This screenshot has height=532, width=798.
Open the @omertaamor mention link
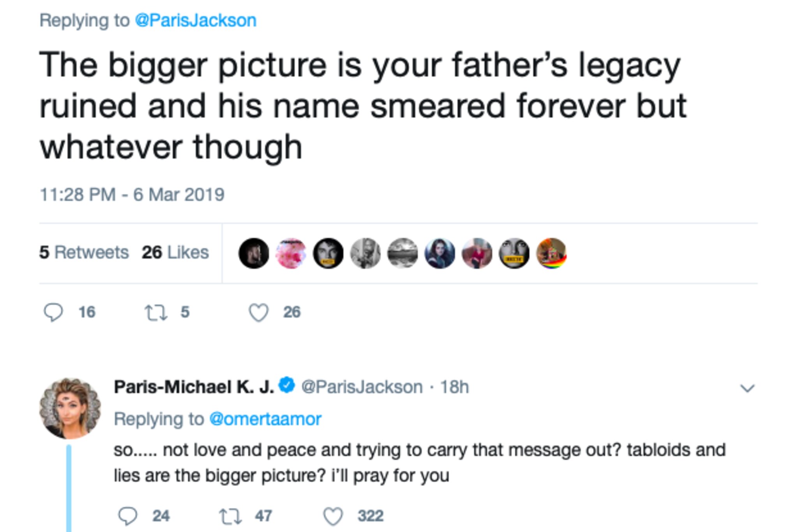[265, 419]
